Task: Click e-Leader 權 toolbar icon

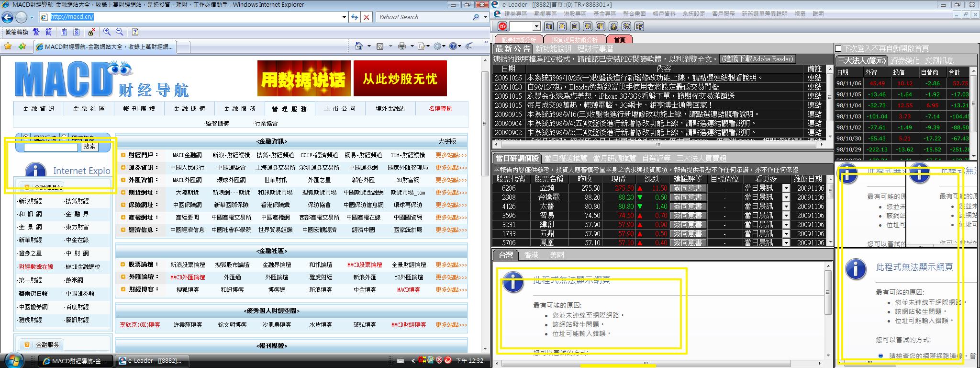Action: click(601, 26)
